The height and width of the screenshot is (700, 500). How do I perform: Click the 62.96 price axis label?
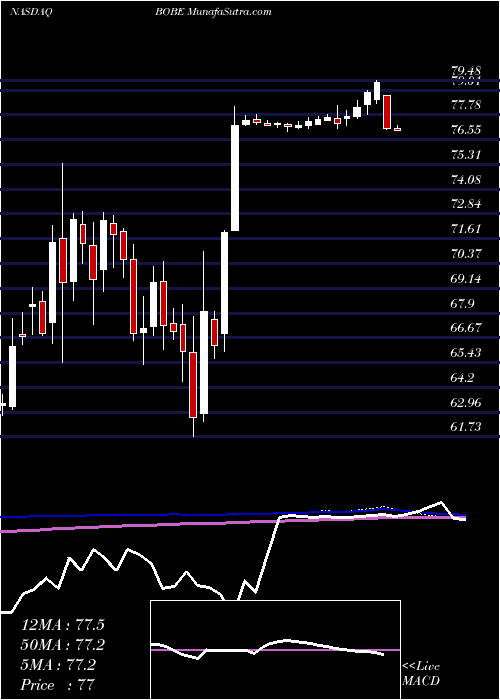(x=466, y=403)
